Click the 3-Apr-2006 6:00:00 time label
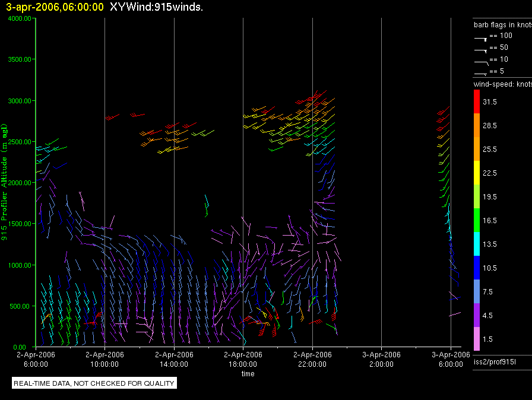 coord(451,359)
